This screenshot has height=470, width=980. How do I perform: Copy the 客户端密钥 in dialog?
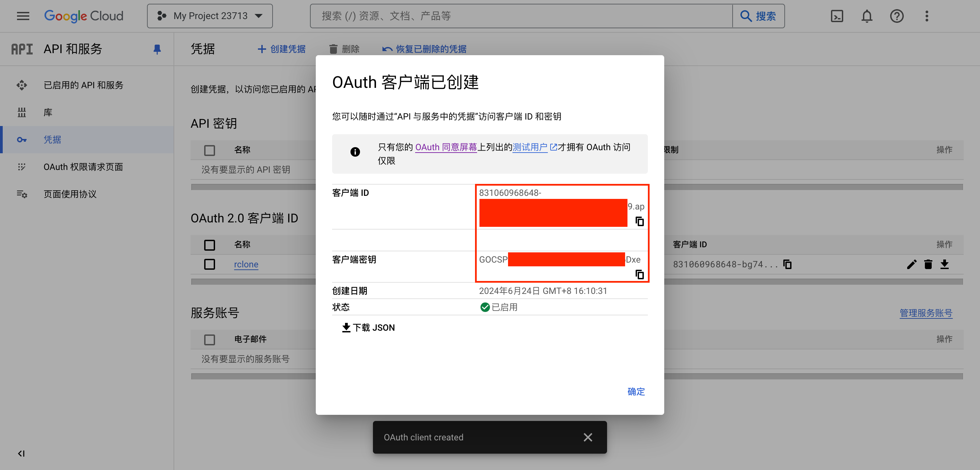point(639,274)
